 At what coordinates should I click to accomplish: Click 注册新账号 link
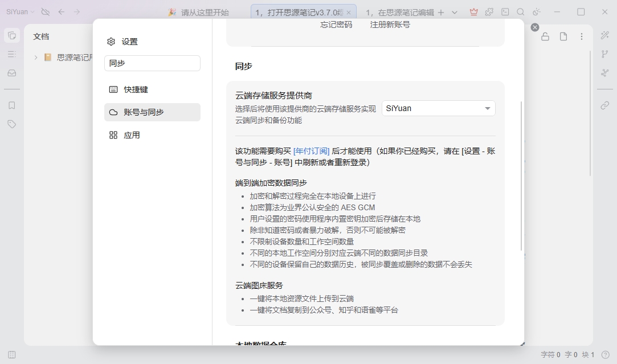coord(390,24)
